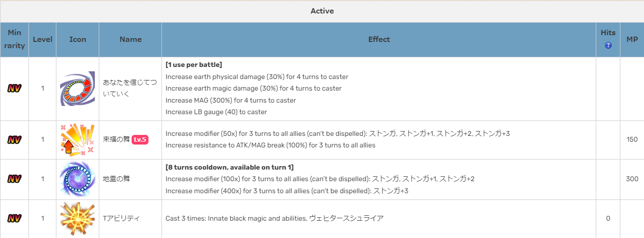Click the NV rarity badge for Tアビリティ
The width and height of the screenshot is (644, 238).
pyautogui.click(x=14, y=218)
